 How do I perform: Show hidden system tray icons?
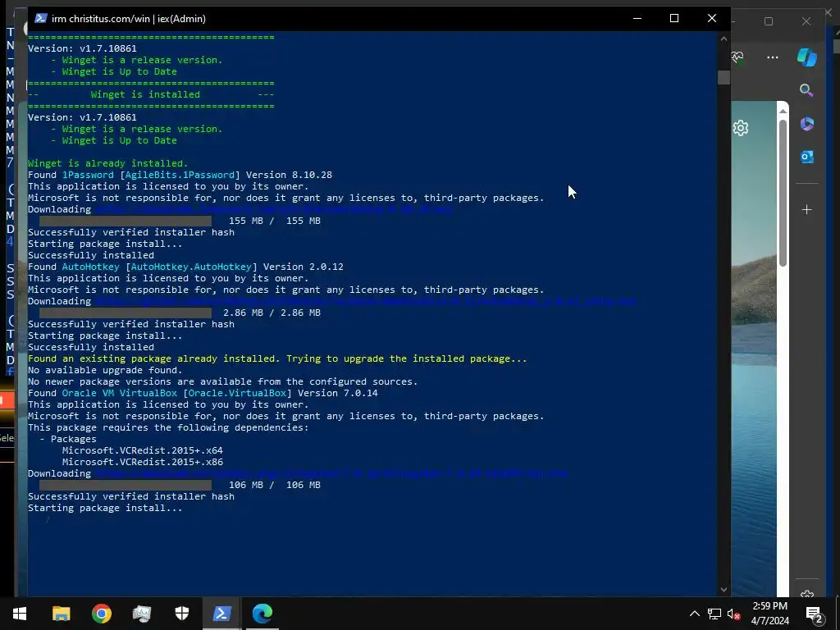coord(694,614)
